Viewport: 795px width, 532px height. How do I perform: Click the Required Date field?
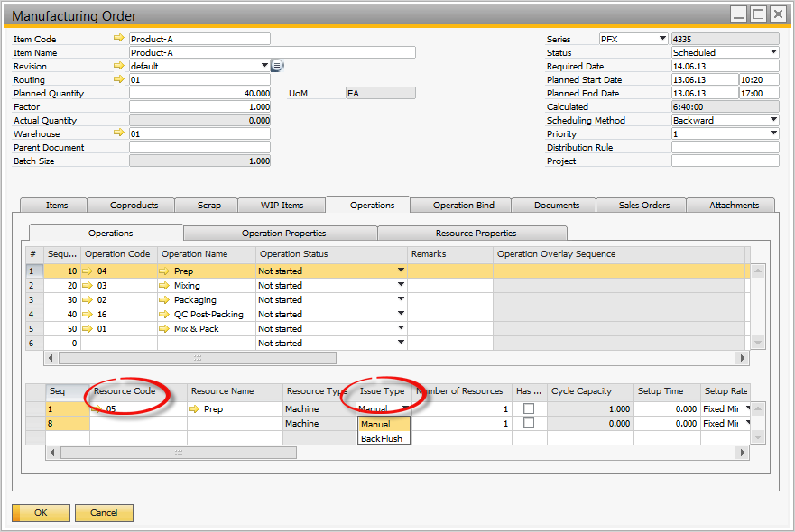point(725,66)
